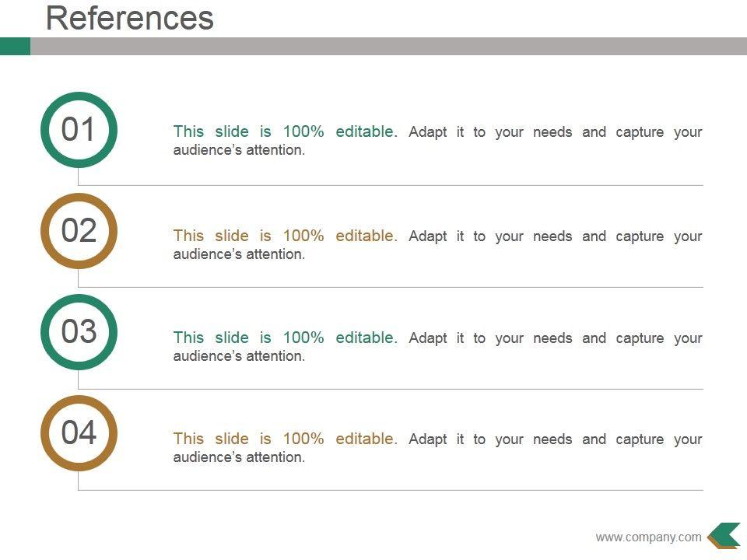Click the References slide title
747x560 pixels.
[130, 19]
